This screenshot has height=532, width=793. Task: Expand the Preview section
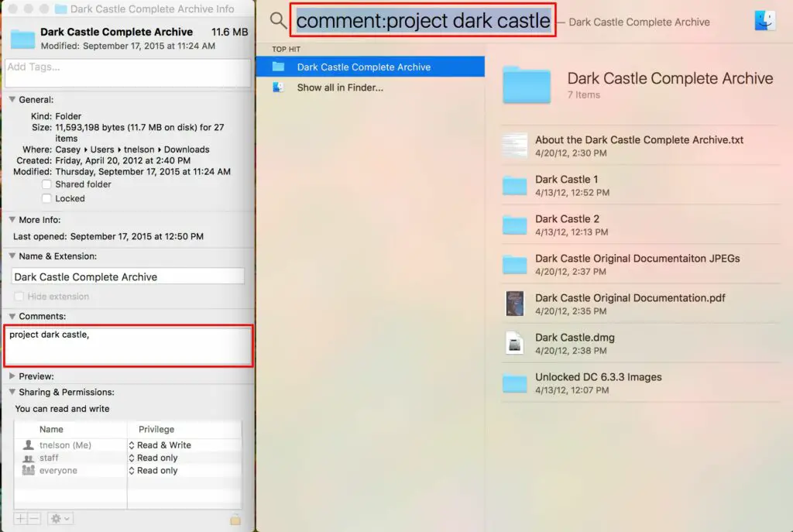12,376
